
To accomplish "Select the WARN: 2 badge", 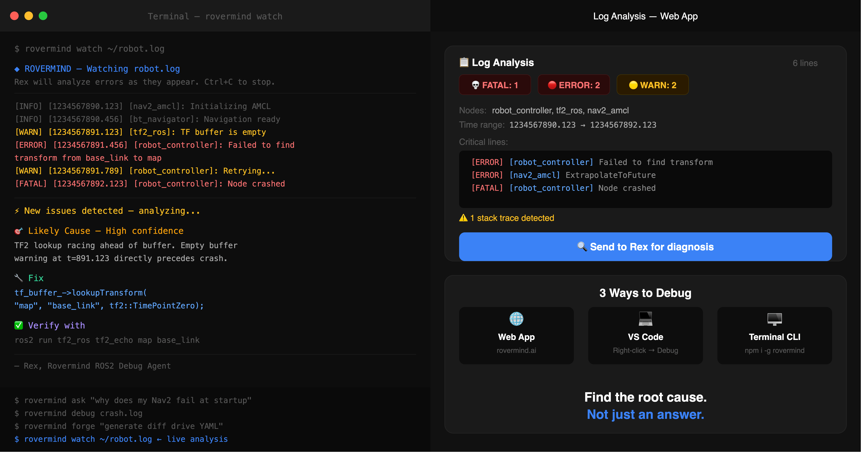I will coord(652,85).
